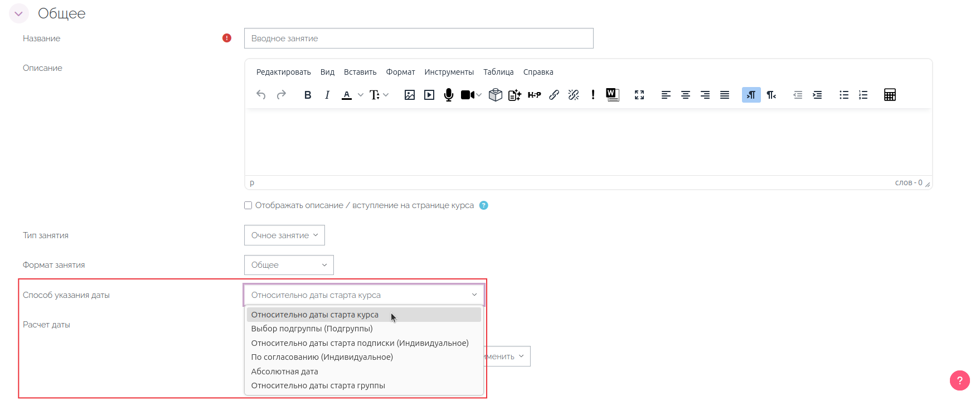
Task: Collapse the Общее section chevron
Action: [19, 13]
